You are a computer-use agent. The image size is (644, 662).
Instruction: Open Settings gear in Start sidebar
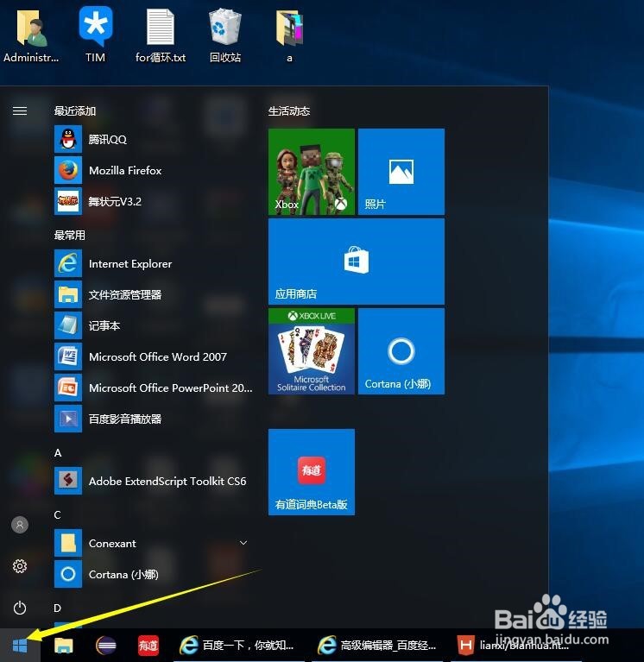(x=20, y=566)
